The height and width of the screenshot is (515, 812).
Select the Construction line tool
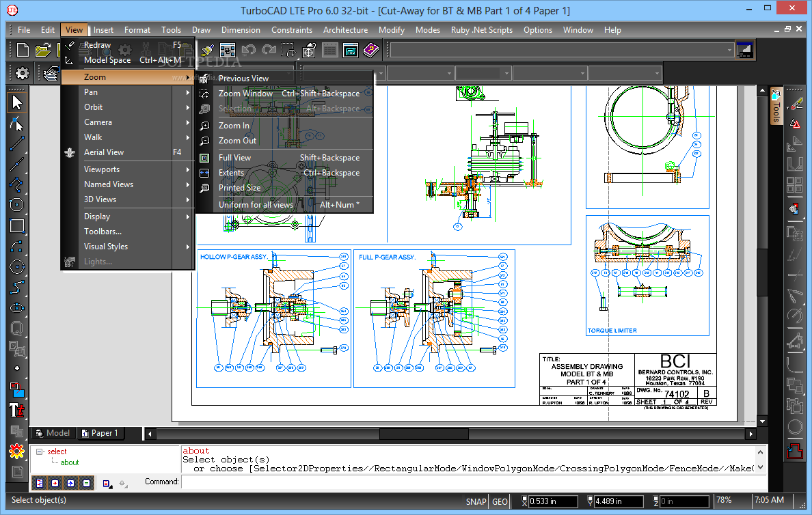click(x=16, y=164)
